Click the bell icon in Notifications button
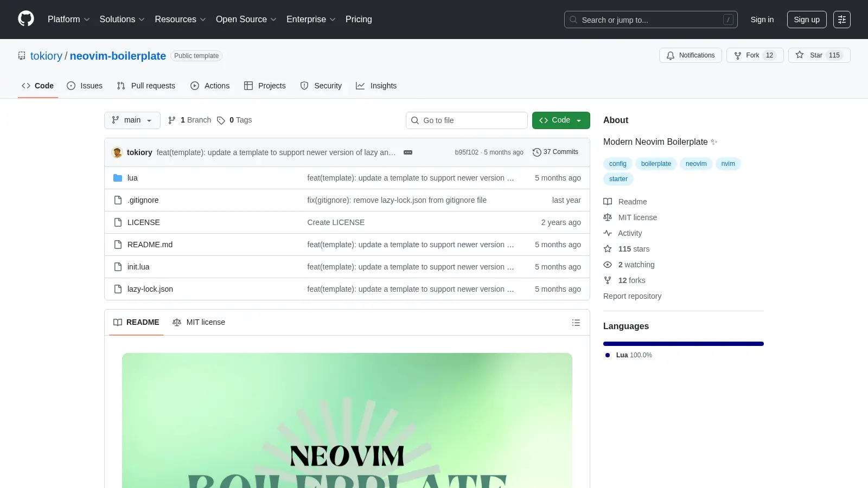 [x=671, y=55]
